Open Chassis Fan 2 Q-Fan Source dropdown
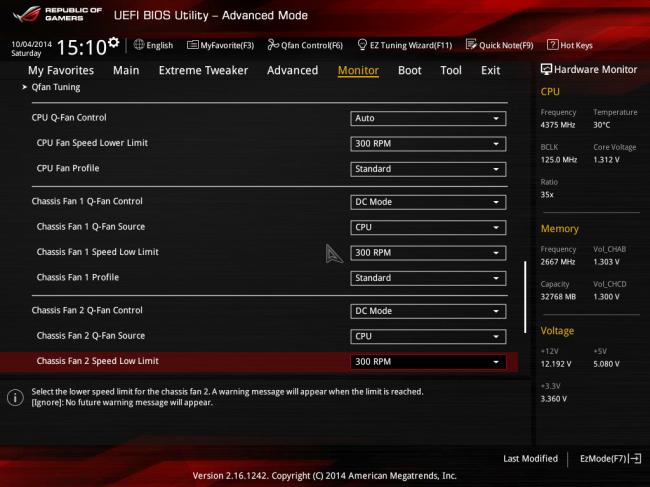Screen dimensions: 650x487 click(428, 337)
